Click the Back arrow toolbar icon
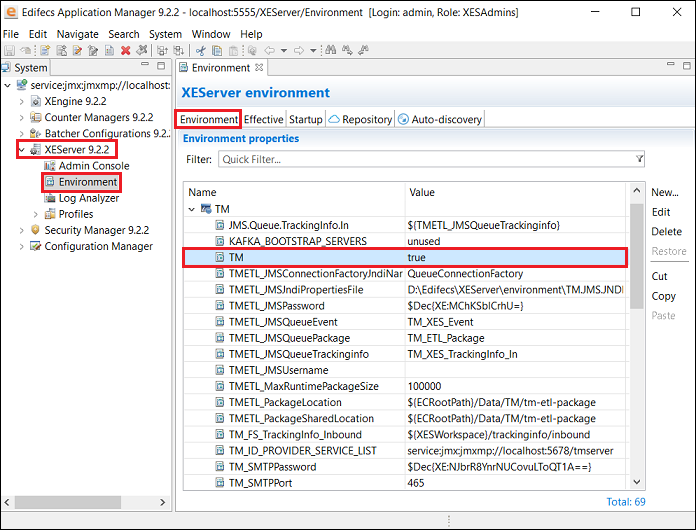 click(x=269, y=51)
